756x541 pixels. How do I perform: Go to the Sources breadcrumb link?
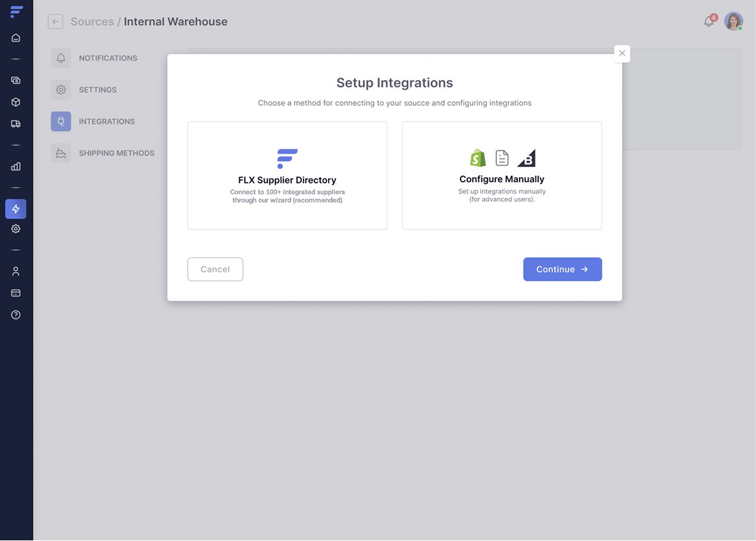92,21
